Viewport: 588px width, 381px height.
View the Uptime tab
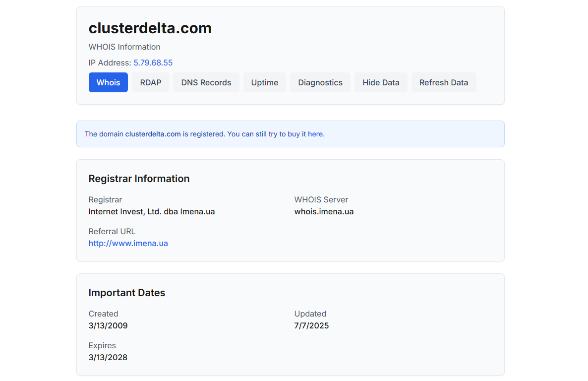[x=264, y=82]
